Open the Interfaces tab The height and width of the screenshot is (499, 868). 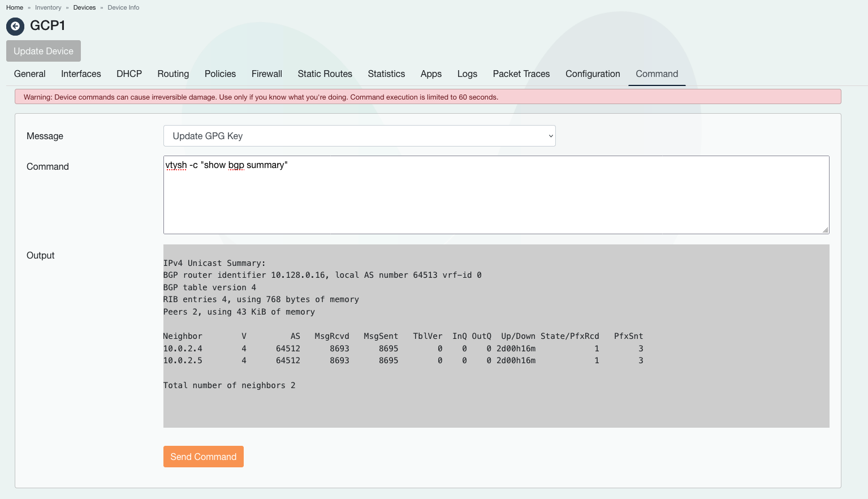click(x=81, y=74)
